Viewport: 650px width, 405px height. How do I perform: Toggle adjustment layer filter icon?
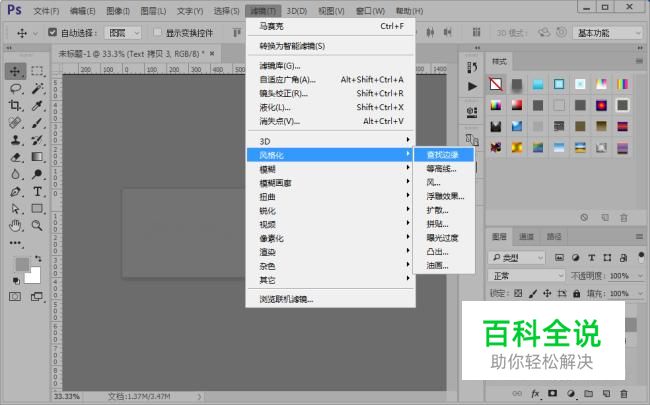[575, 257]
